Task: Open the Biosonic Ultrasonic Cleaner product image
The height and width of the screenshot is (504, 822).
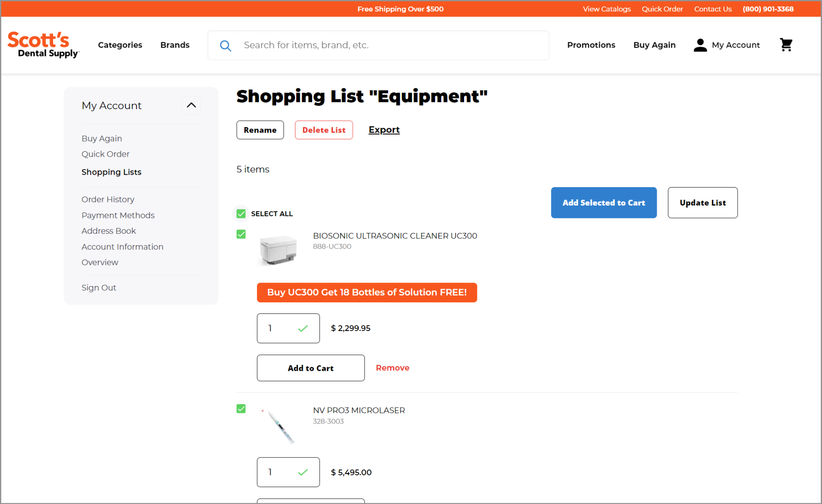Action: pyautogui.click(x=278, y=250)
